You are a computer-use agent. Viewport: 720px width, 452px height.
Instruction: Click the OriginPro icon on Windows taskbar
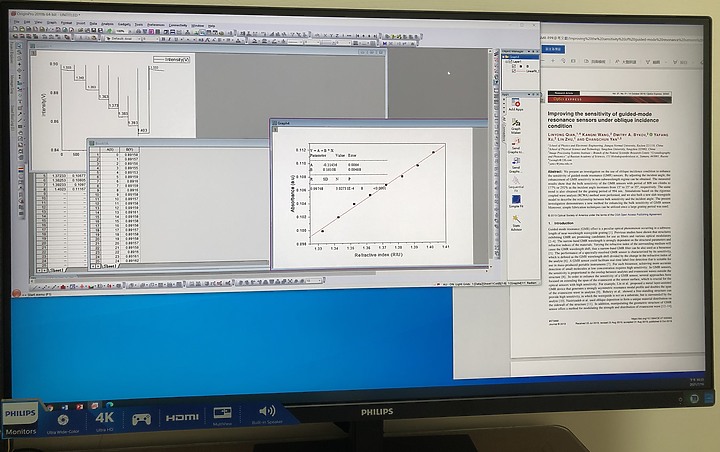coord(94,406)
